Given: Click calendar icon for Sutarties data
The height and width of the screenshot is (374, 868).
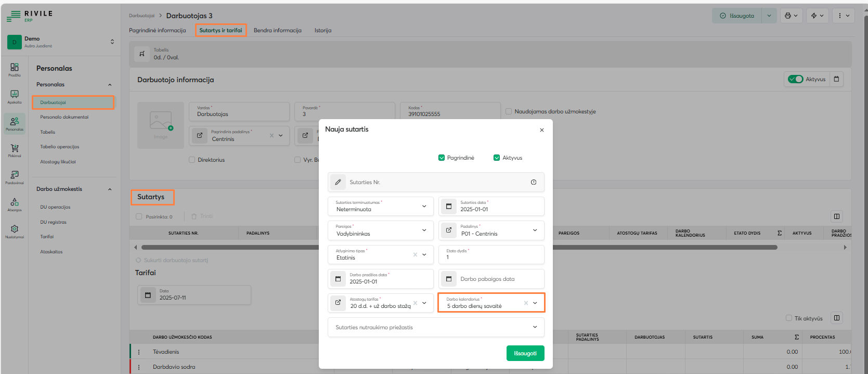Looking at the screenshot, I should coord(449,206).
